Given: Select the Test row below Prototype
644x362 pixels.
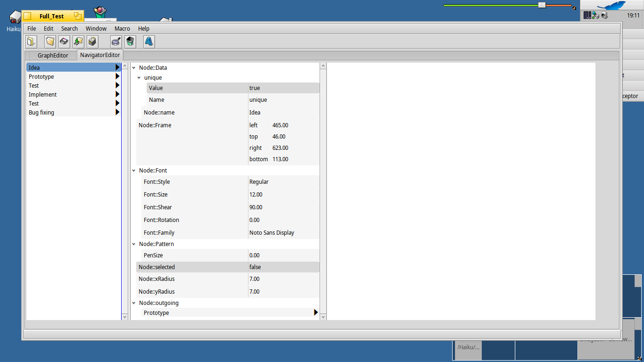Looking at the screenshot, I should (x=74, y=85).
